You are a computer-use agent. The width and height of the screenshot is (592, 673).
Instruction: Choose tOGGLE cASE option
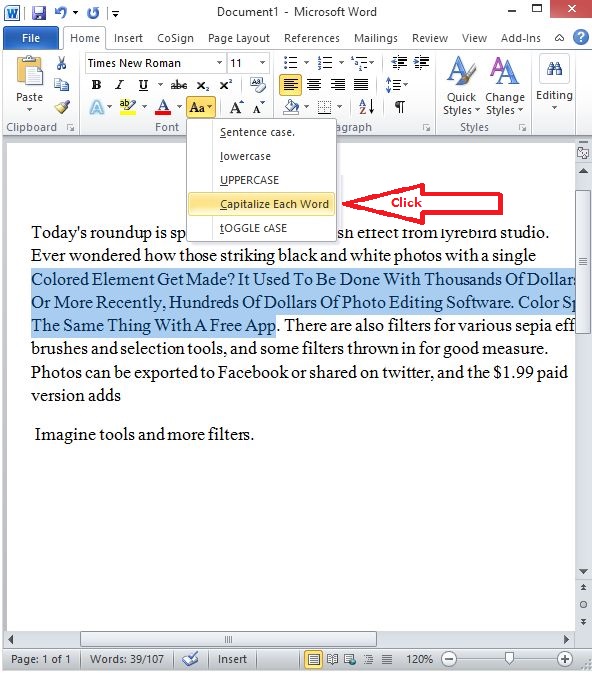pos(262,228)
